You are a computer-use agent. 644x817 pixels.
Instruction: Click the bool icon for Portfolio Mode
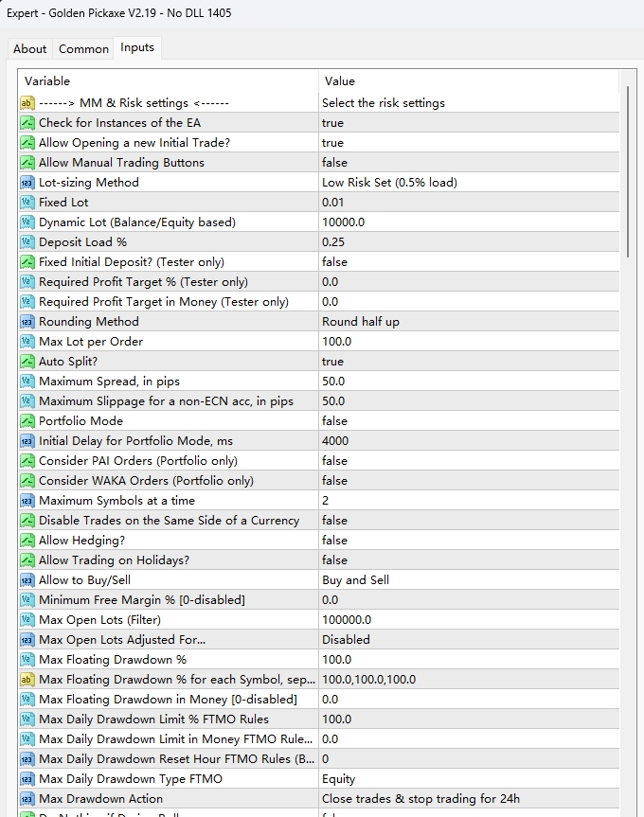point(27,421)
